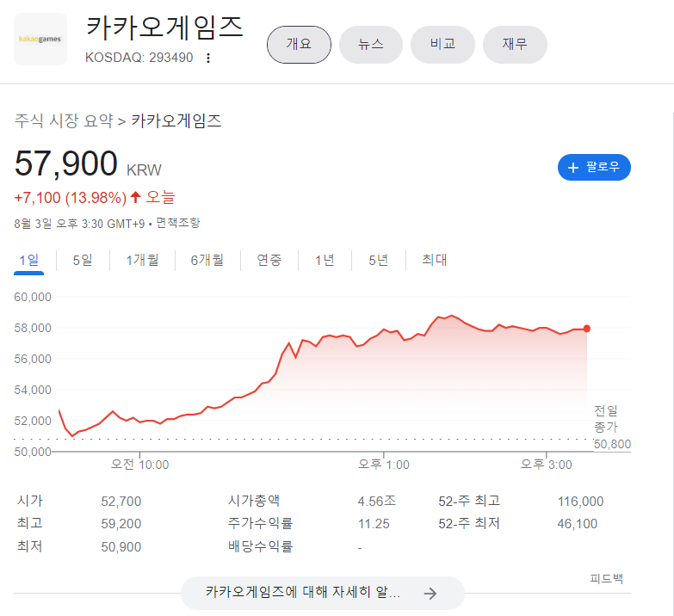Switch to the 뉴스 news tab
Viewport: 674px width, 616px height.
pyautogui.click(x=370, y=44)
